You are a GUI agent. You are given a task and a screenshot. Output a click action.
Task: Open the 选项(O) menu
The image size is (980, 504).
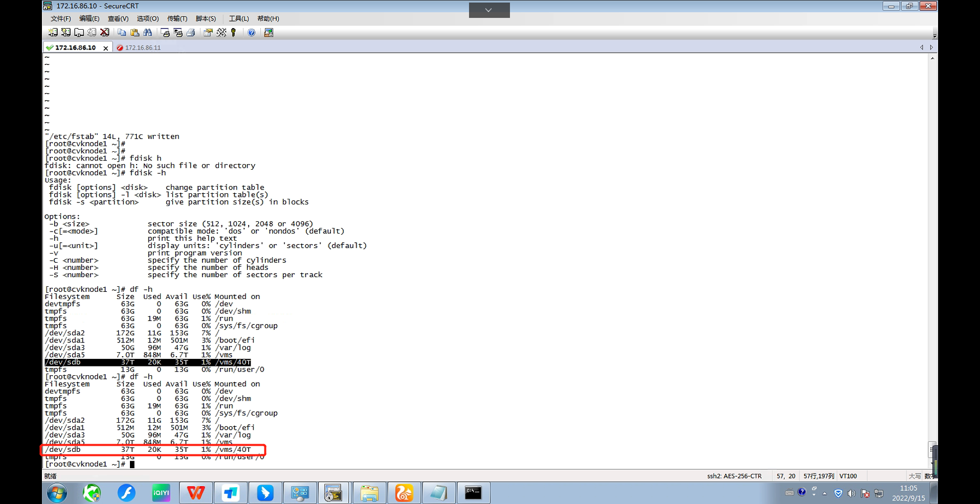[148, 19]
